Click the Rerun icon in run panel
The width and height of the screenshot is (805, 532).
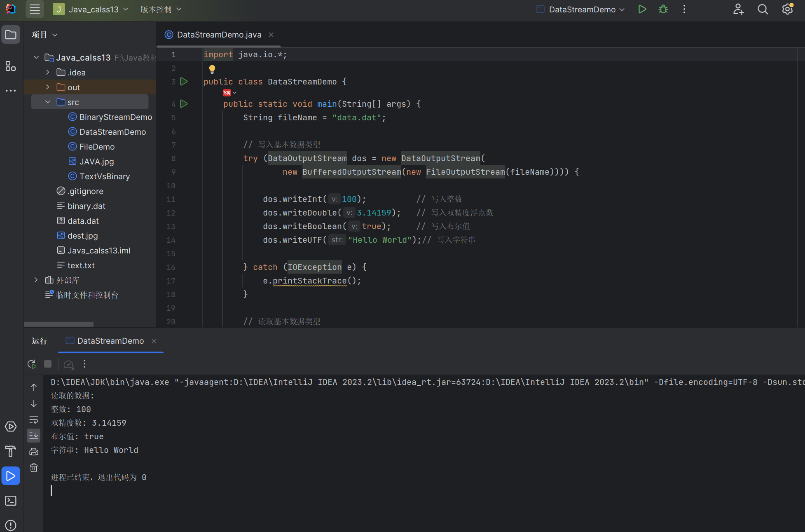click(32, 364)
